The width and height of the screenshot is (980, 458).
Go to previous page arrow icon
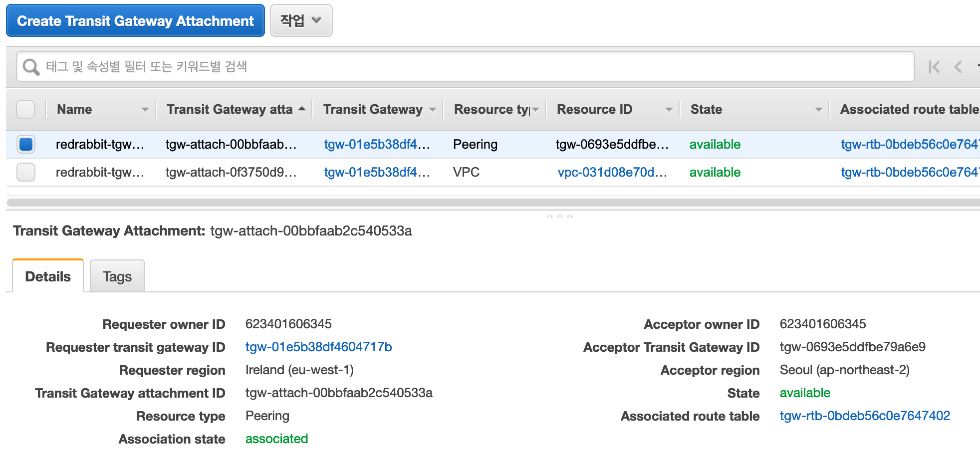click(x=958, y=67)
